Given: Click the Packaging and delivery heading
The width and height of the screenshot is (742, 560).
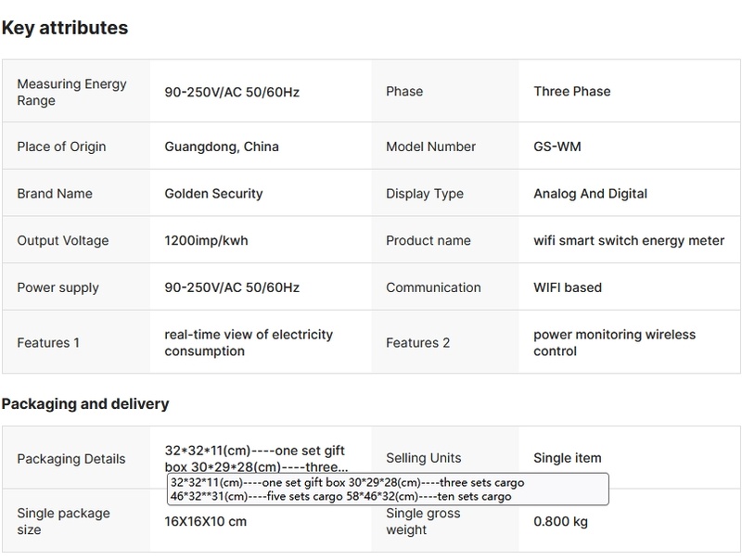Looking at the screenshot, I should click(x=85, y=404).
